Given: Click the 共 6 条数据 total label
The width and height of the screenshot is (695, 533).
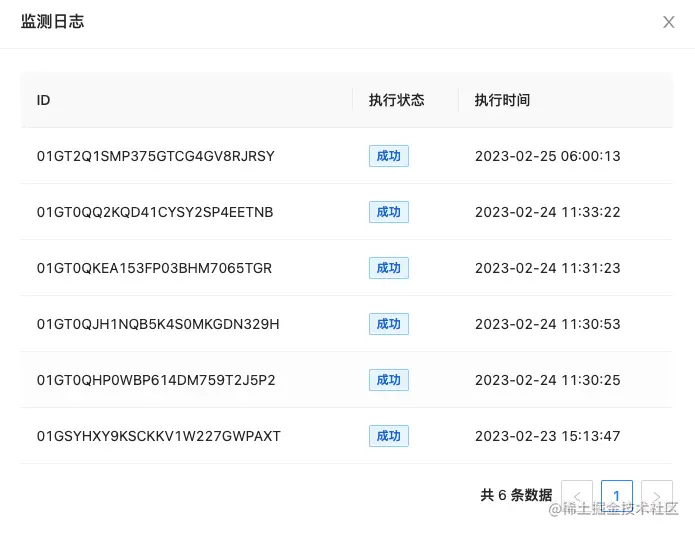Looking at the screenshot, I should coord(516,495).
